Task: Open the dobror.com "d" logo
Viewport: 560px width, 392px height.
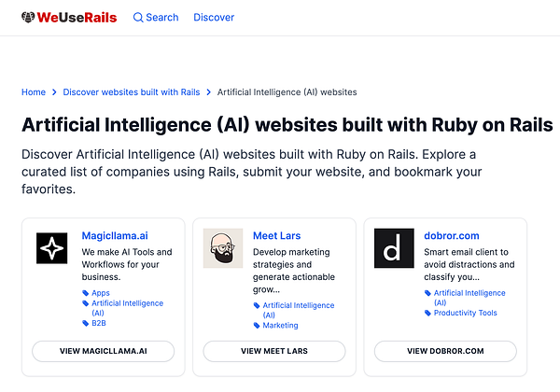Action: pos(394,248)
